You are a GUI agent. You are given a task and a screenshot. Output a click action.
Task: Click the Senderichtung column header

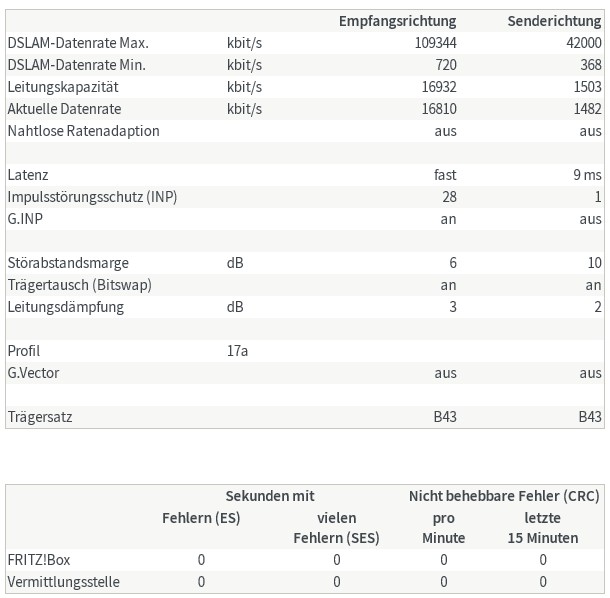[x=554, y=21]
